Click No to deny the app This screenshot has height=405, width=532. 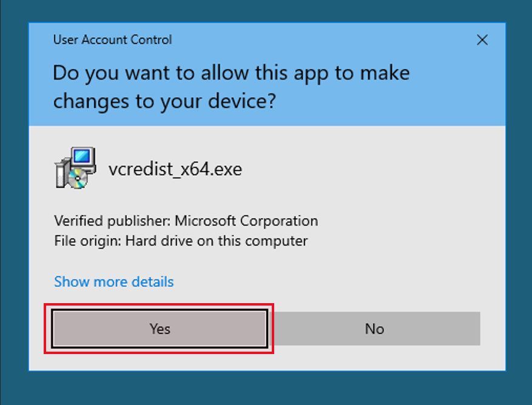[x=374, y=329]
